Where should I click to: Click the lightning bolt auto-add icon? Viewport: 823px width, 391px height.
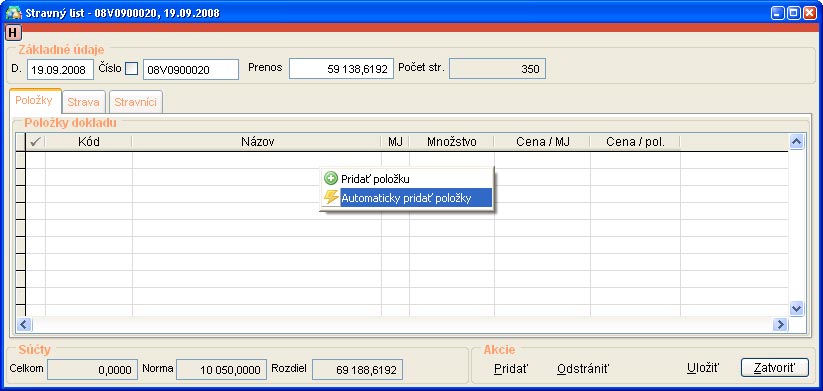click(331, 197)
